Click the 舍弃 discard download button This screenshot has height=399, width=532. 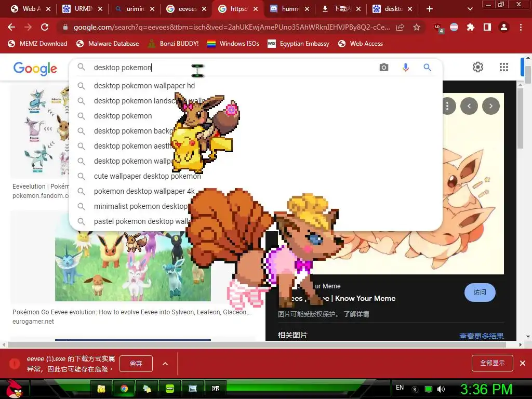click(x=136, y=364)
